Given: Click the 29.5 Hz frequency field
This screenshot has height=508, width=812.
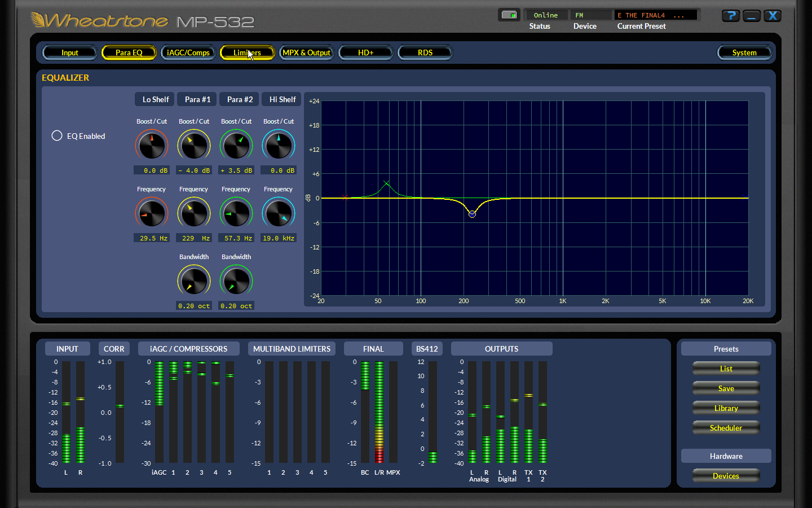Looking at the screenshot, I should (x=152, y=238).
